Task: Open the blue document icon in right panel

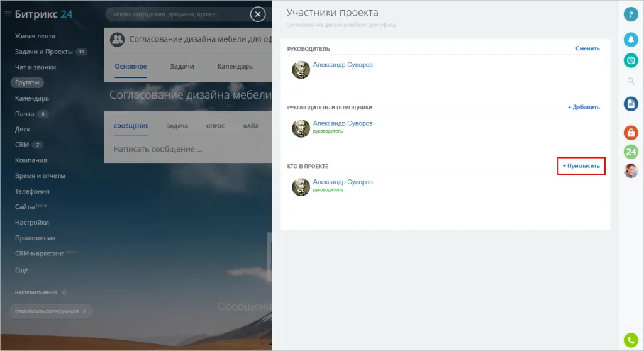Action: (631, 104)
